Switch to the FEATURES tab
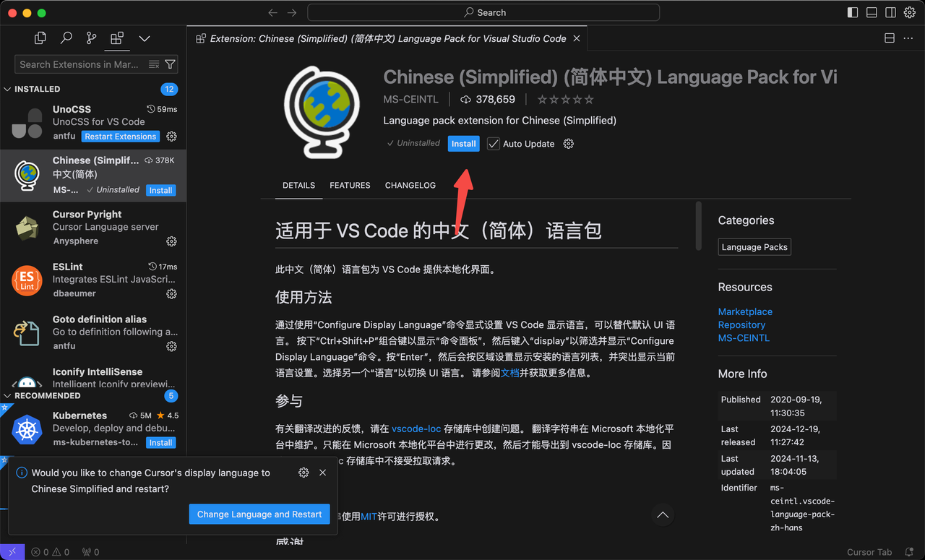Image resolution: width=925 pixels, height=560 pixels. [350, 186]
